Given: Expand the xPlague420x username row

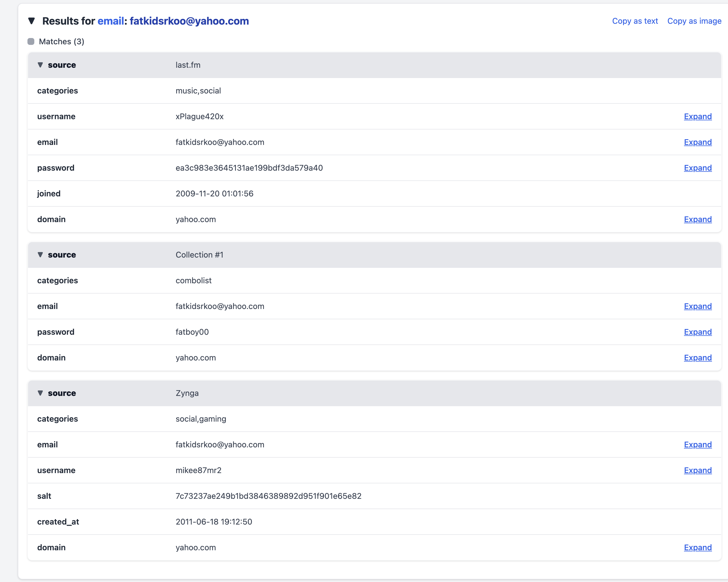Looking at the screenshot, I should pyautogui.click(x=698, y=116).
